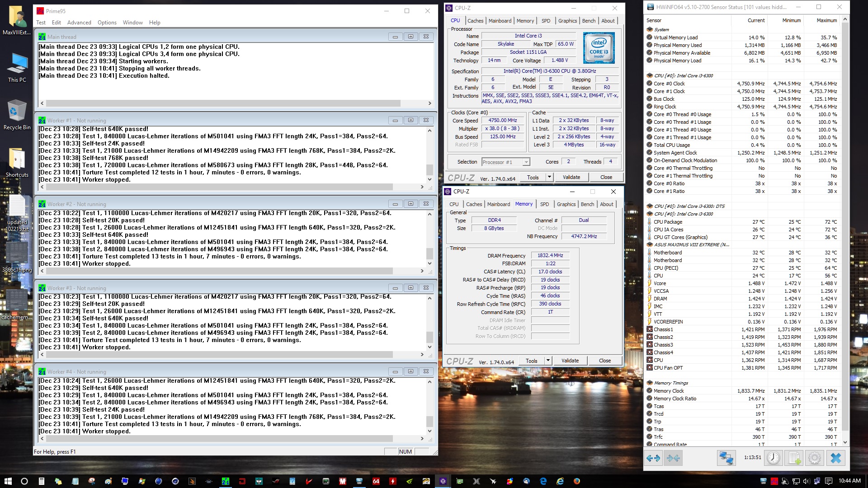Click HWiNFO sensor list scroll down arrow
This screenshot has height=488, width=868.
click(x=845, y=442)
